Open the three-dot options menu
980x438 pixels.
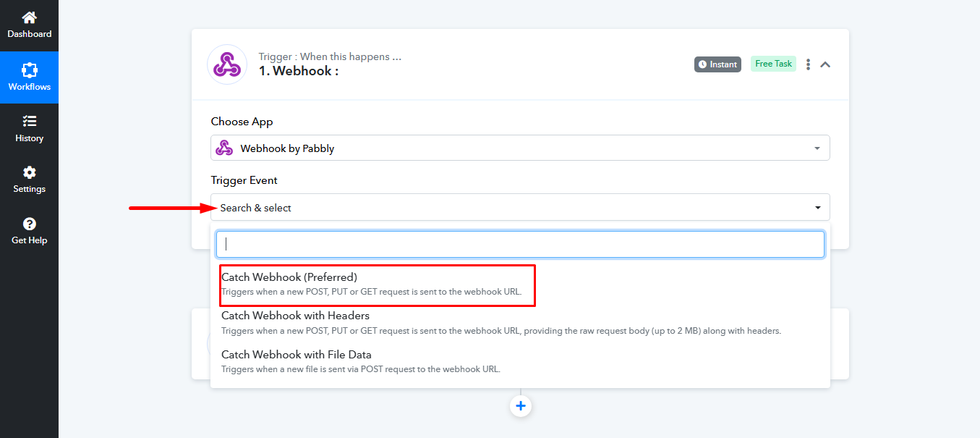click(808, 64)
